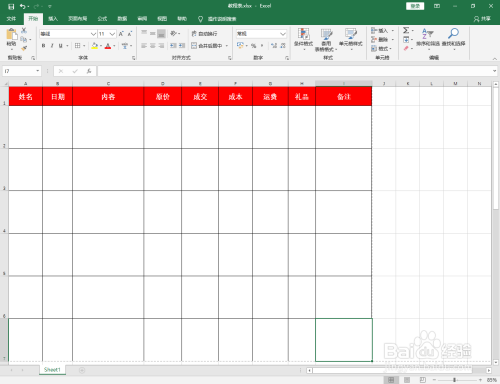Toggle center text alignment
The width and height of the screenshot is (500, 384).
pos(153,45)
